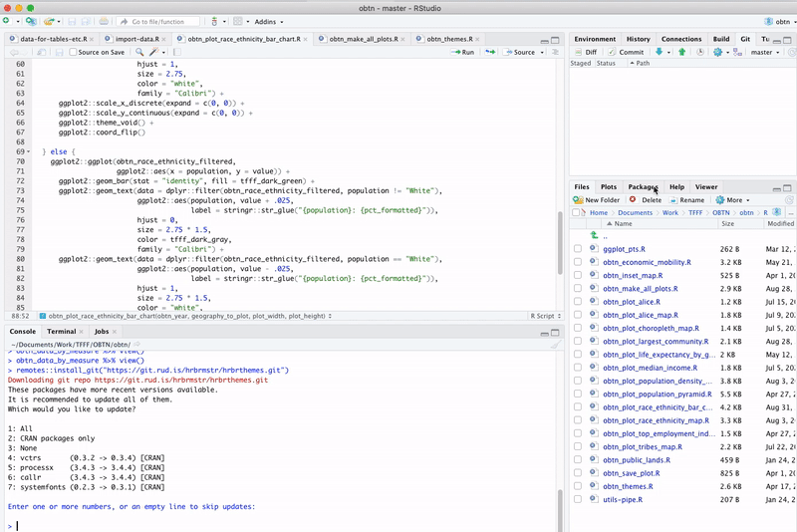Click the Run button

tap(462, 52)
